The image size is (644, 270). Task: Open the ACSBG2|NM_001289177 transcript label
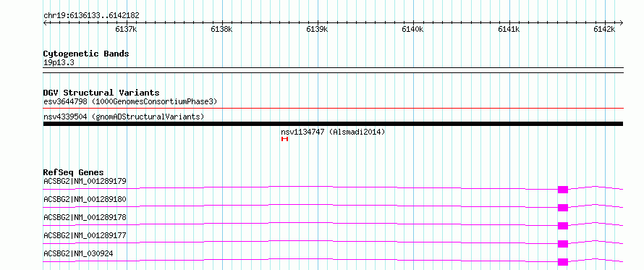point(85,235)
